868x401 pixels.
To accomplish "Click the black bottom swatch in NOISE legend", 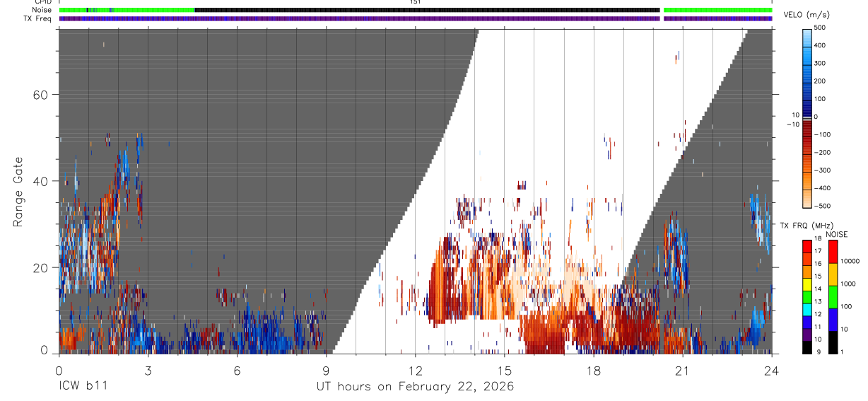I will click(833, 342).
